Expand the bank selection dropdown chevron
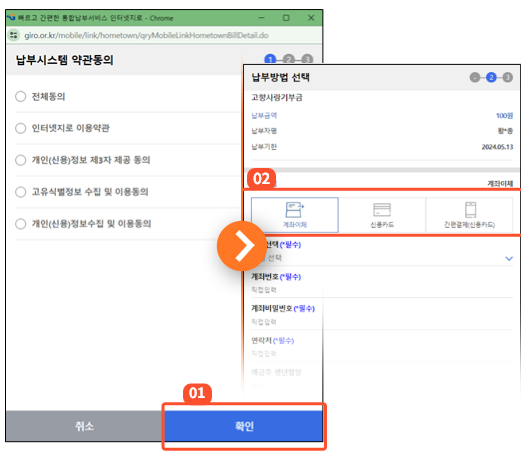The height and width of the screenshot is (470, 523). click(x=509, y=258)
